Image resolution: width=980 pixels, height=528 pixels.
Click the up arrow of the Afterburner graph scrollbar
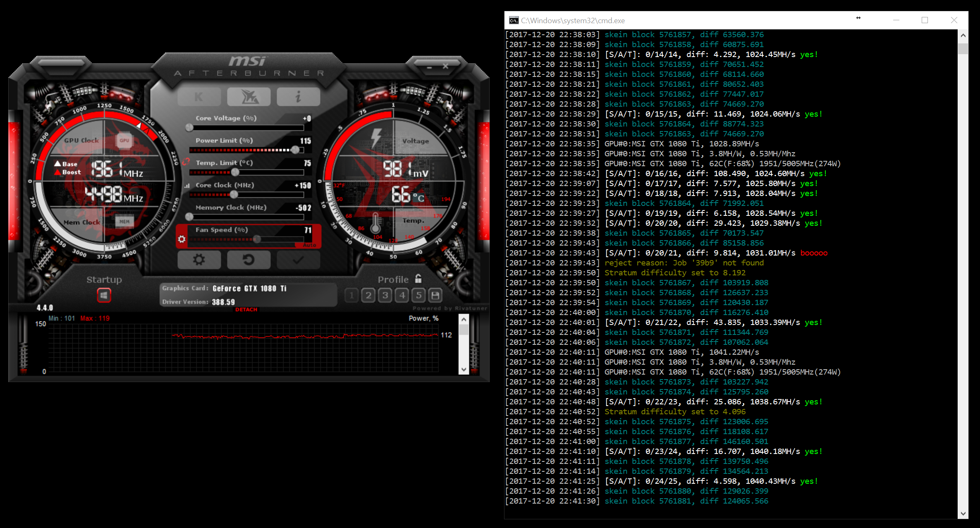click(464, 319)
